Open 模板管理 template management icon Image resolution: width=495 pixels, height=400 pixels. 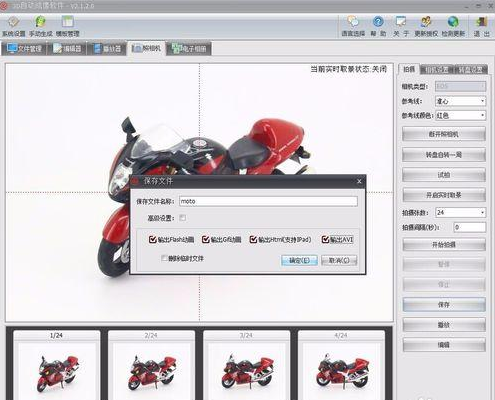coord(68,26)
